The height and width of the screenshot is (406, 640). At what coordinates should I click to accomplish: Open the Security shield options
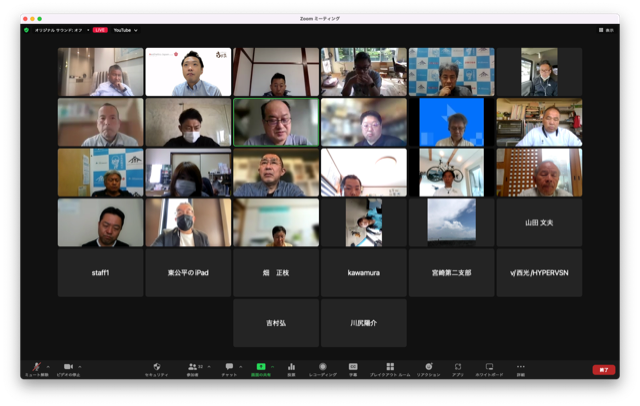[156, 367]
